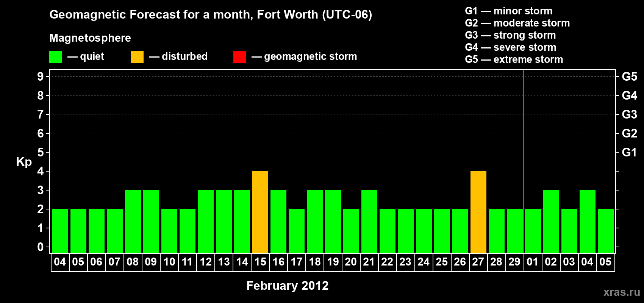644x303 pixels.
Task: Click the date label 19
Action: tap(333, 262)
